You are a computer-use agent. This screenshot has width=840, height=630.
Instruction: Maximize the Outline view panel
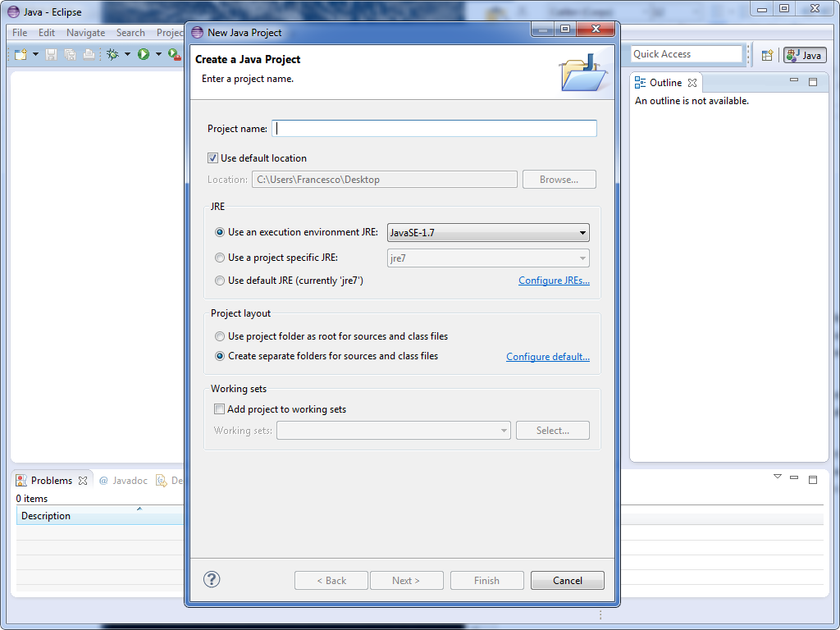pyautogui.click(x=813, y=82)
